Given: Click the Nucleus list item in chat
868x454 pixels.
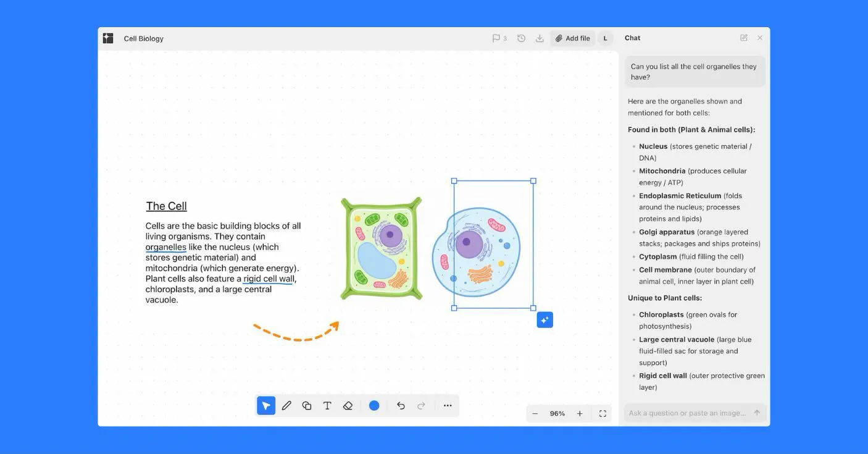Looking at the screenshot, I should [x=695, y=152].
